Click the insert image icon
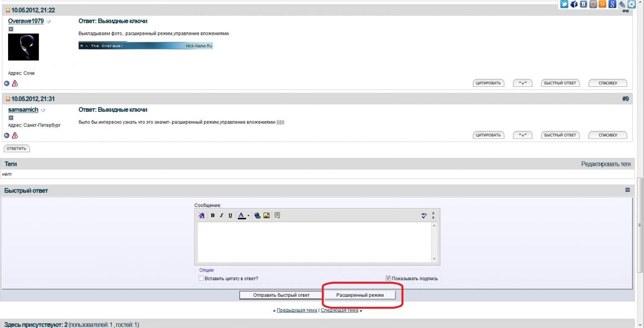 [x=267, y=216]
